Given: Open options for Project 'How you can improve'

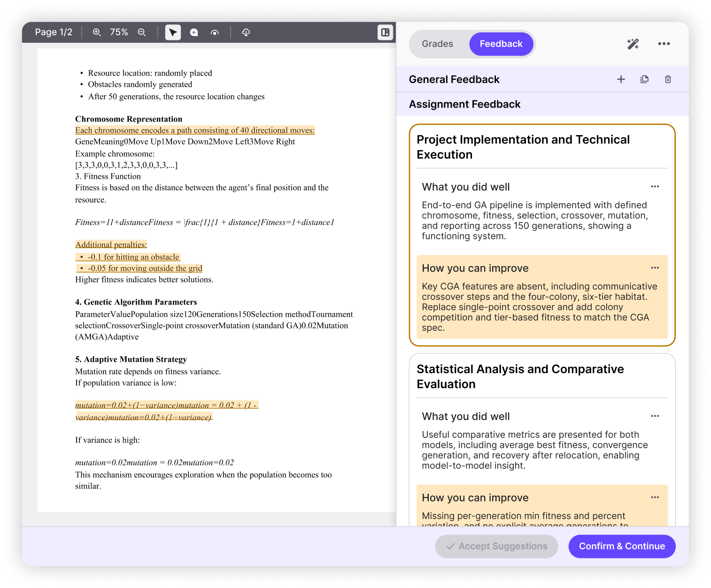Looking at the screenshot, I should click(655, 268).
